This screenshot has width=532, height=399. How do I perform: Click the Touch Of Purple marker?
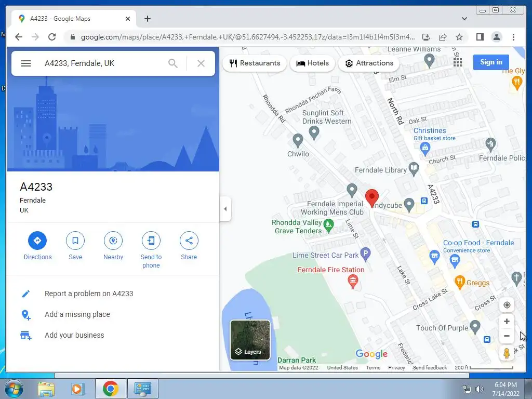(x=475, y=326)
